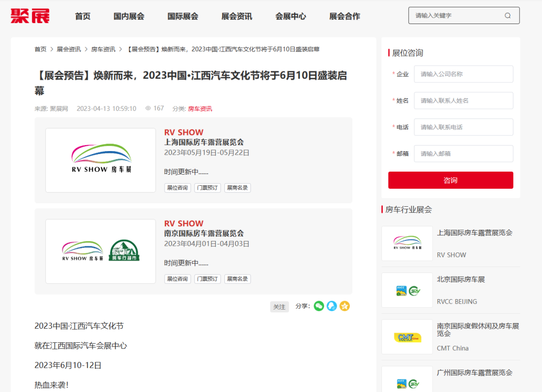Click 门票预订 on the 上海 exhibition card
Viewport: 542px width, 392px height.
click(207, 188)
